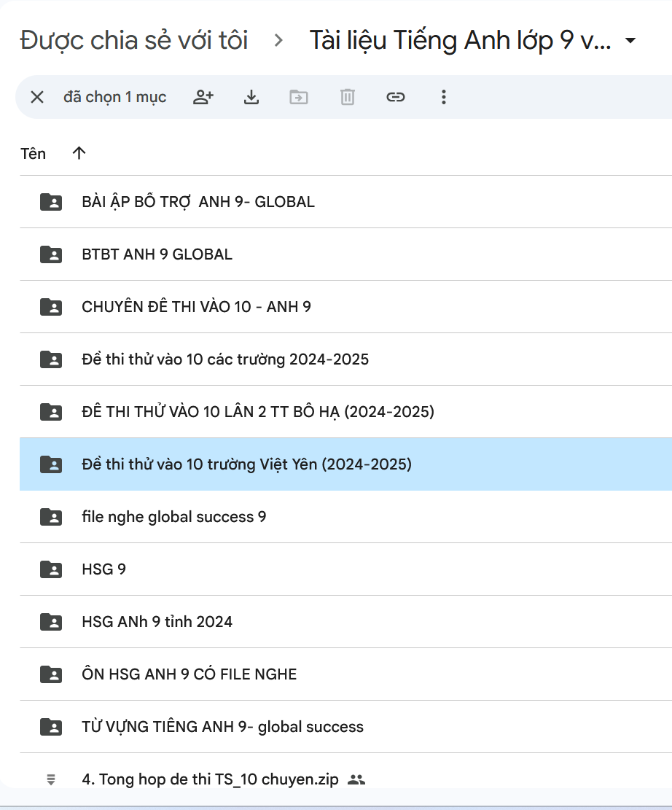This screenshot has height=810, width=672.
Task: Click the trash delete icon
Action: pyautogui.click(x=348, y=97)
